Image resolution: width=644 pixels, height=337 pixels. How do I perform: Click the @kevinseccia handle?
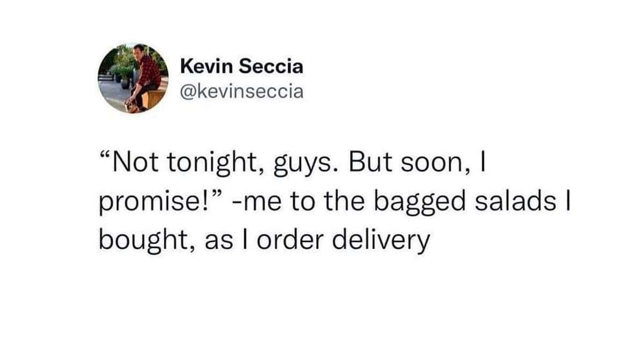pyautogui.click(x=241, y=92)
